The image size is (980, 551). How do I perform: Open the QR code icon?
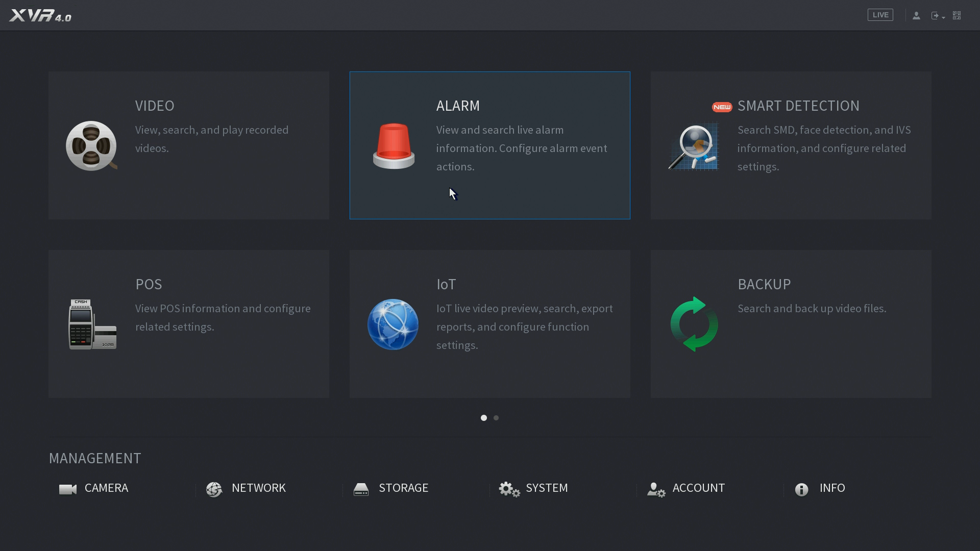(x=957, y=15)
